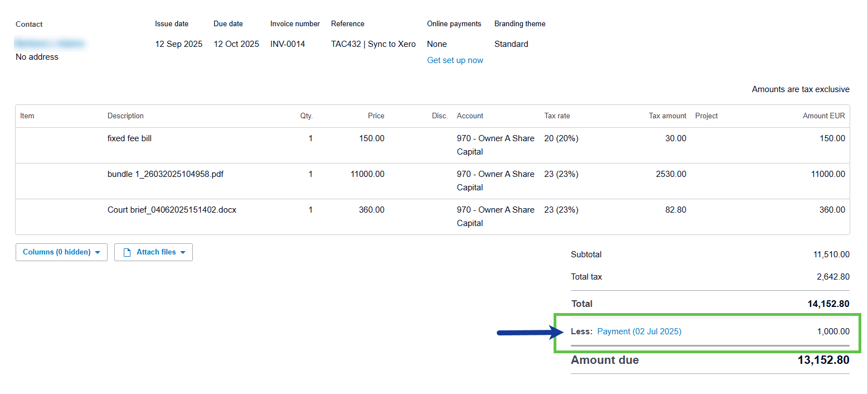Click the quantity value in fixed fee bill row

[311, 138]
